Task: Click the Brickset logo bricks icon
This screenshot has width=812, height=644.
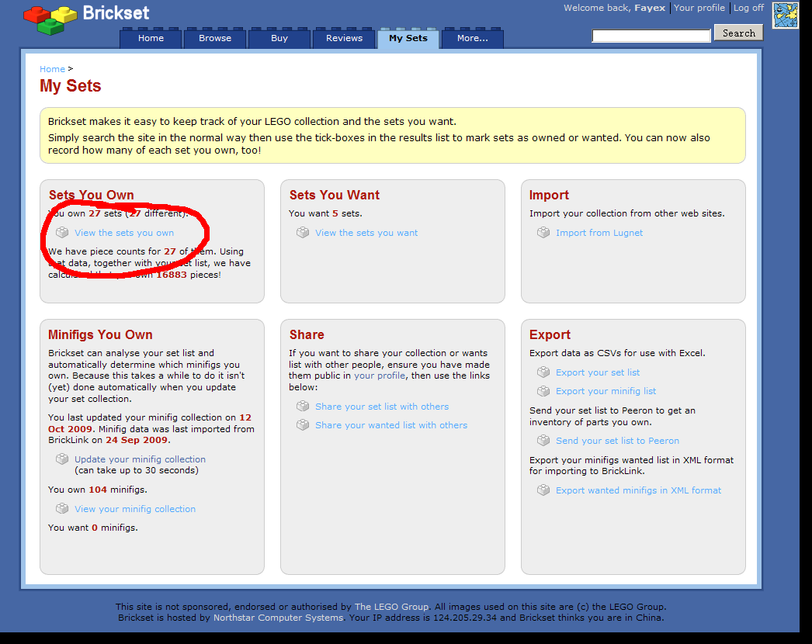Action: [50, 19]
